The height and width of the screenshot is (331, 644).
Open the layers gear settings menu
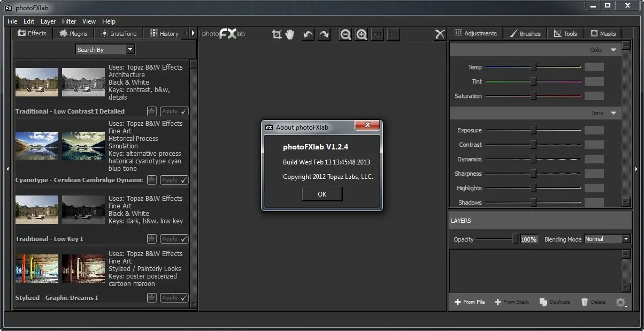(x=620, y=303)
